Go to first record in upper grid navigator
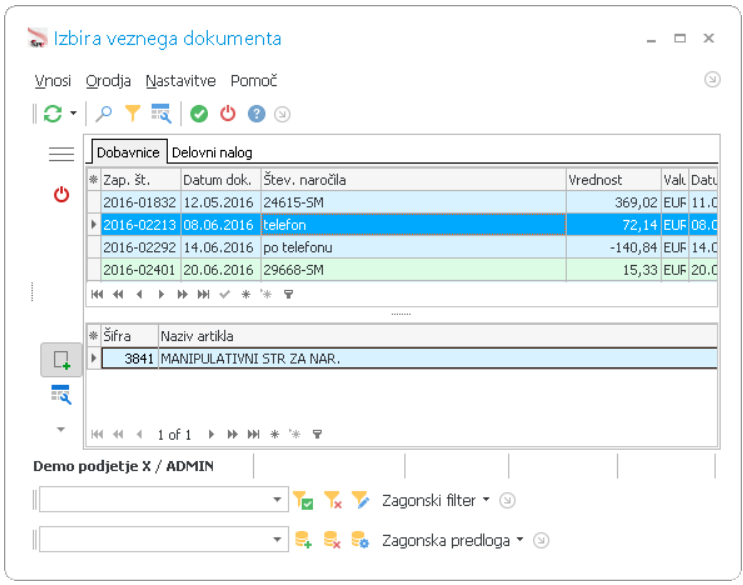This screenshot has width=743, height=585. (x=97, y=295)
